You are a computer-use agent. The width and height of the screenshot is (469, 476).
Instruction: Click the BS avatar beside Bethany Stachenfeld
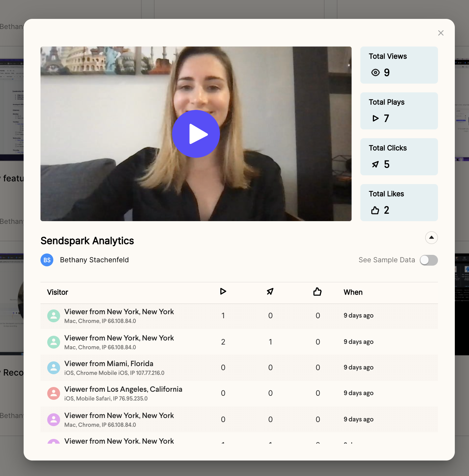click(x=47, y=260)
